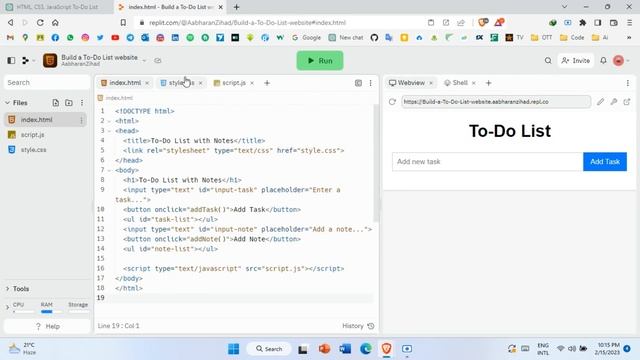640x360 pixels.
Task: Click the search magnifier icon in header
Action: (x=548, y=60)
